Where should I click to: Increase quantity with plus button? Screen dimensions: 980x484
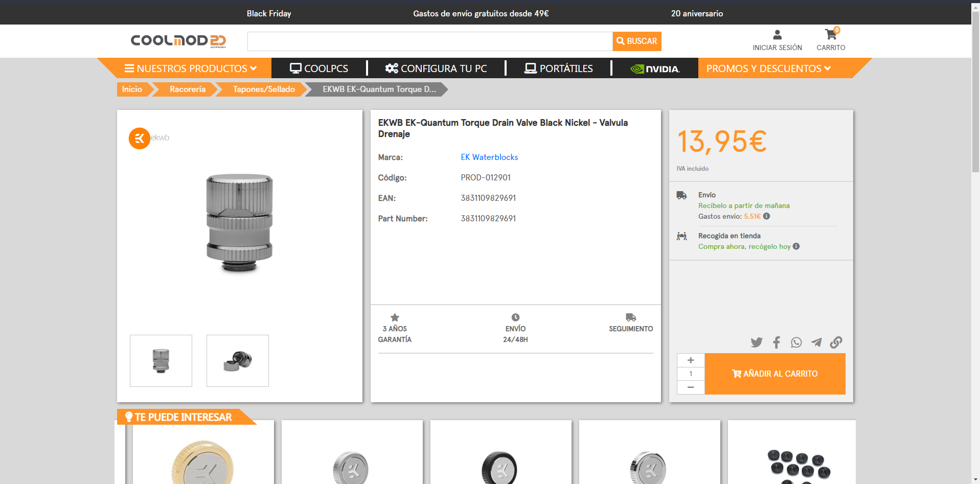click(x=691, y=360)
